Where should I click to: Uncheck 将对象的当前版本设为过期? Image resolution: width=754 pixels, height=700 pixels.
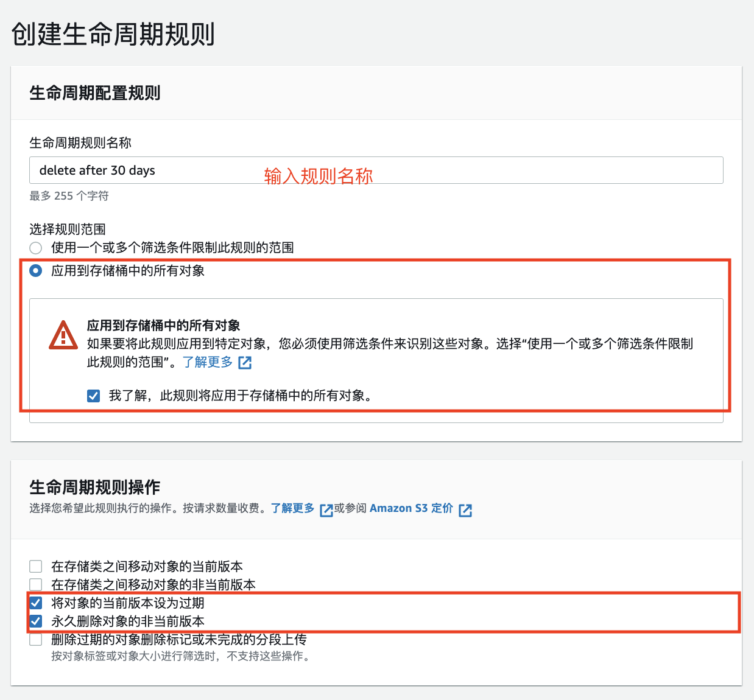pyautogui.click(x=35, y=603)
